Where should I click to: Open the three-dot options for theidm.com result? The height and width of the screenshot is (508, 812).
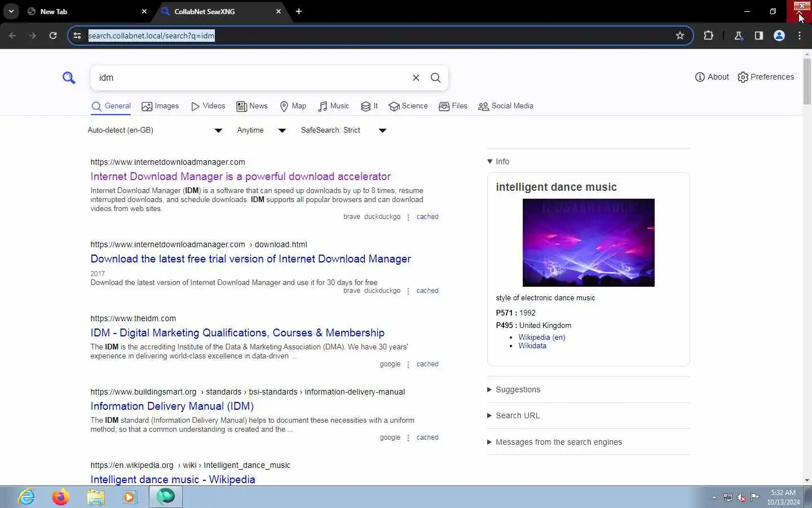click(408, 364)
